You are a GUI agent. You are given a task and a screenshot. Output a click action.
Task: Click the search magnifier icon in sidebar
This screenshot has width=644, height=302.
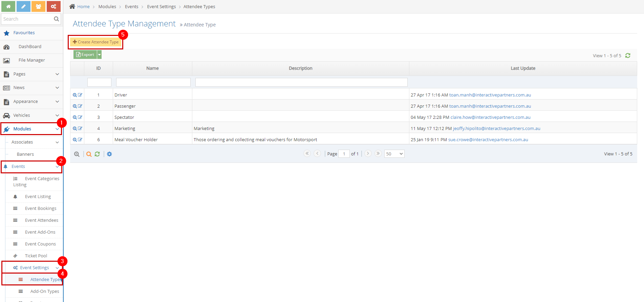(x=56, y=19)
